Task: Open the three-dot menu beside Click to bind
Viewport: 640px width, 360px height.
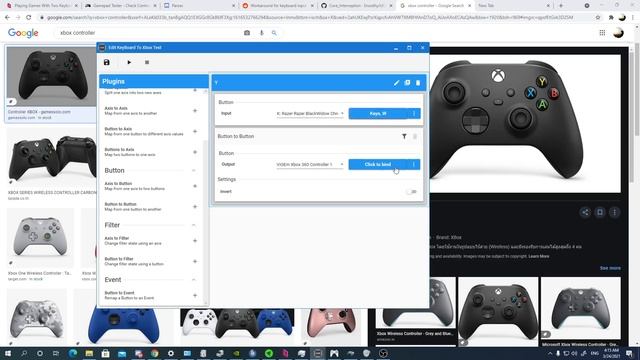Action: 414,164
